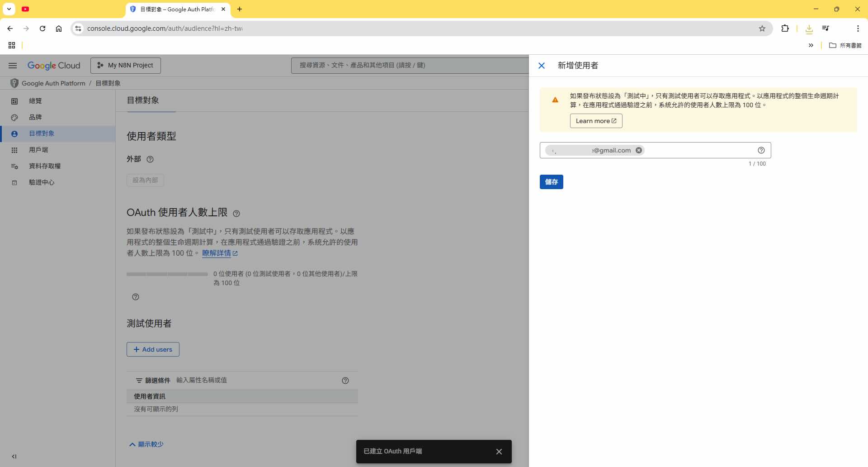The height and width of the screenshot is (467, 868).
Task: Open 驗證中心 from the sidebar
Action: point(42,182)
